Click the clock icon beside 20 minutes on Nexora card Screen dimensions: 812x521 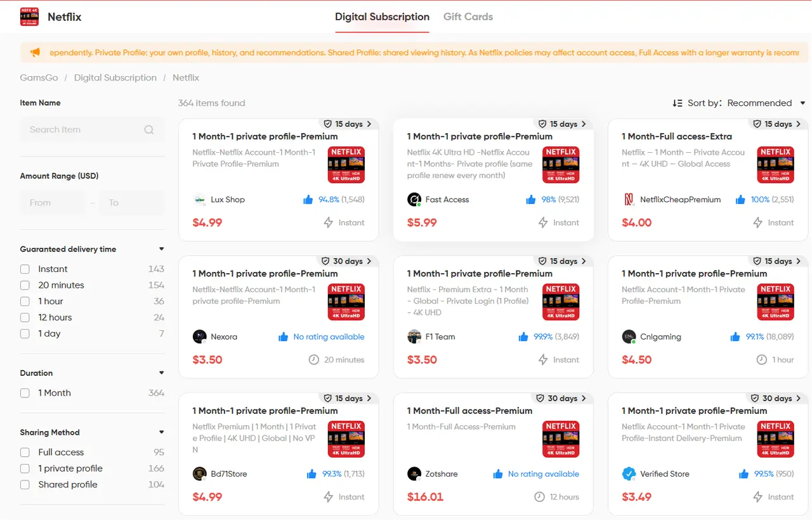tap(313, 360)
